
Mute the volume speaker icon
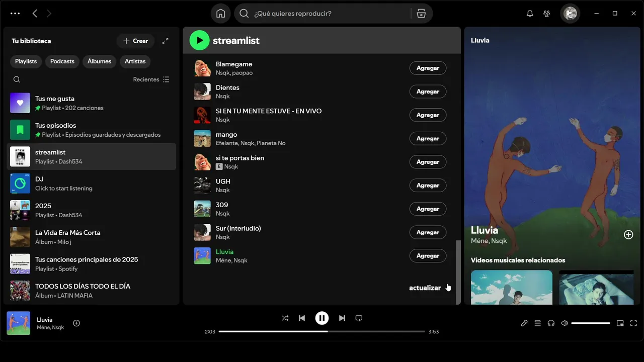565,323
